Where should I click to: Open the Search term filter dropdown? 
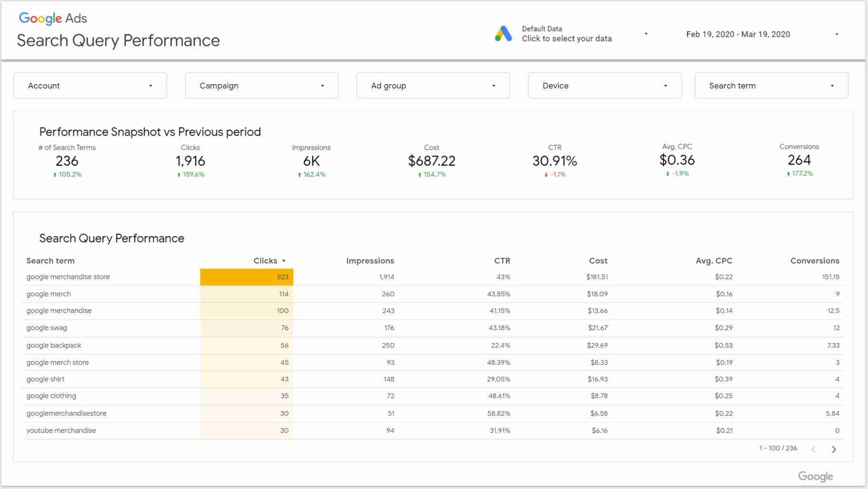(771, 86)
